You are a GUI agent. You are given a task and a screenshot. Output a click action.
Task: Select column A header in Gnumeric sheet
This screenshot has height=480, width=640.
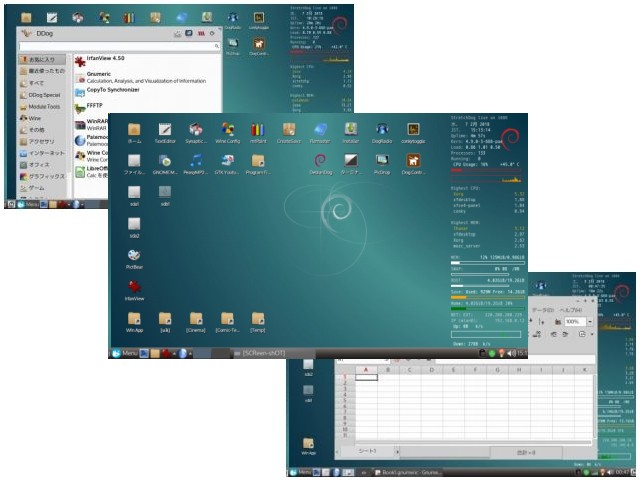[x=366, y=370]
